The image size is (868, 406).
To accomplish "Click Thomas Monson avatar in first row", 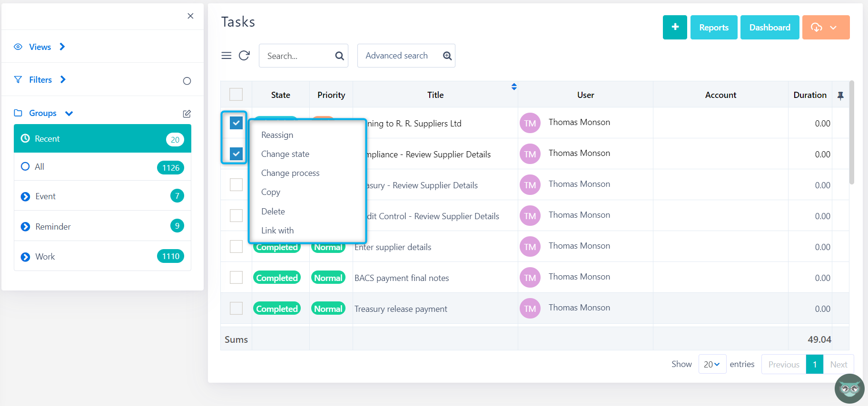I will (530, 123).
